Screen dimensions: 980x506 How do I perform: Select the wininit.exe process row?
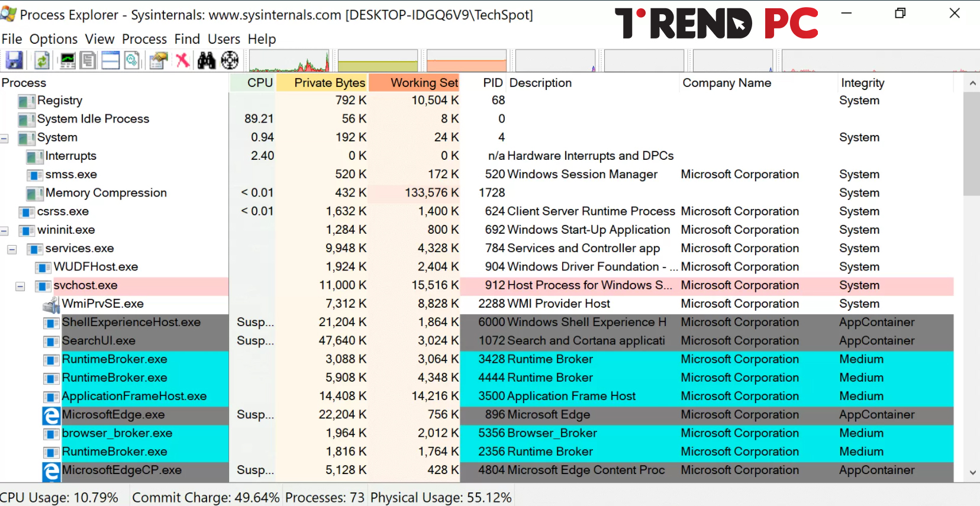[x=476, y=230]
